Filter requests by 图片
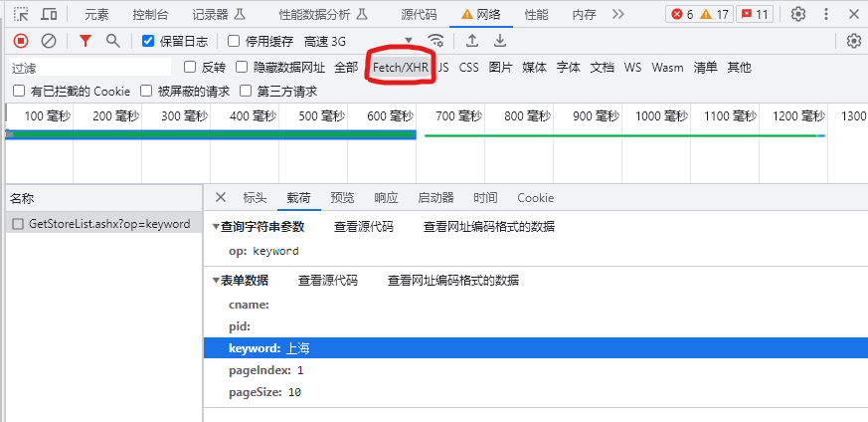 [500, 68]
